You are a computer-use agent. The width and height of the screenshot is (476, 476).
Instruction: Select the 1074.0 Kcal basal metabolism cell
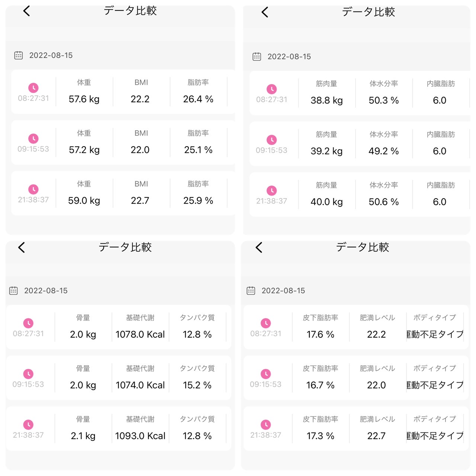140,378
